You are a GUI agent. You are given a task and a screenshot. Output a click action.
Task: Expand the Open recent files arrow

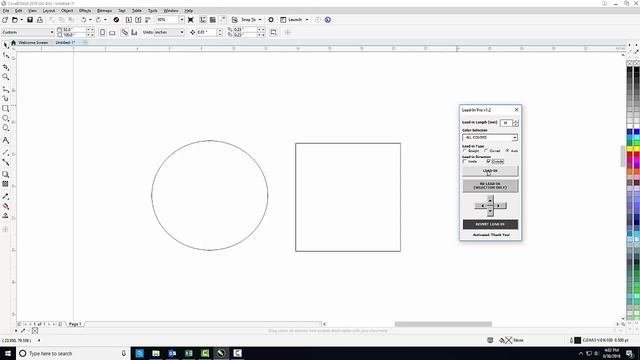click(x=21, y=20)
